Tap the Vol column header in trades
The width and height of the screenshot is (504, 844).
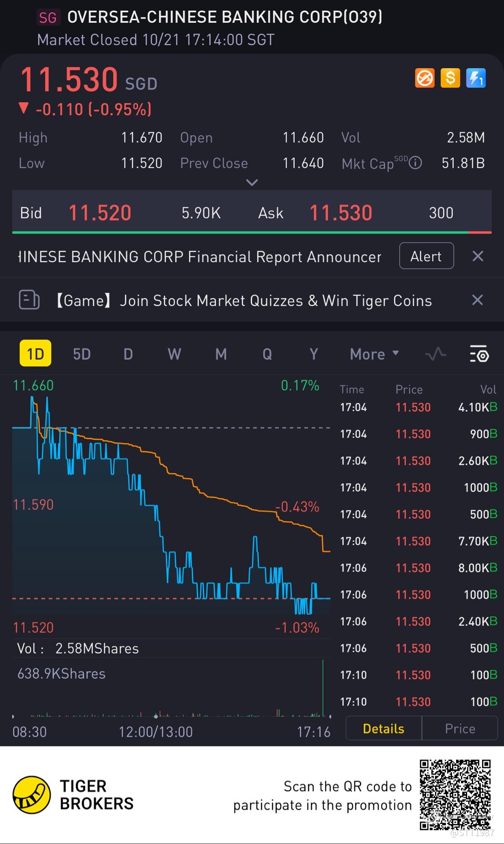pyautogui.click(x=488, y=389)
